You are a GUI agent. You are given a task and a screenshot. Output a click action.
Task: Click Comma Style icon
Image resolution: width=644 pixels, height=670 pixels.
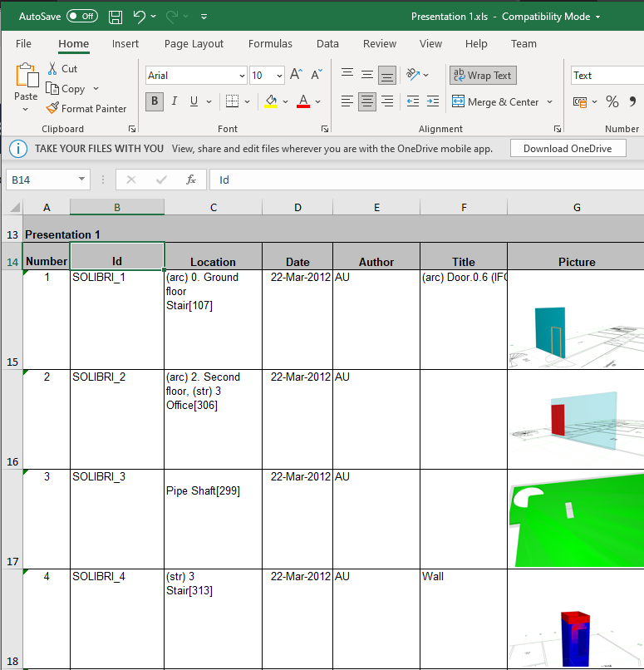coord(632,101)
